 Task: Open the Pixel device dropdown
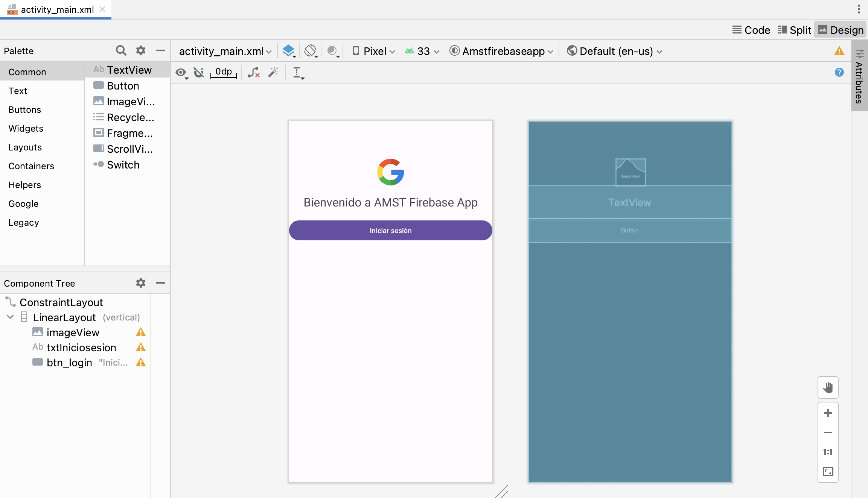tap(373, 51)
